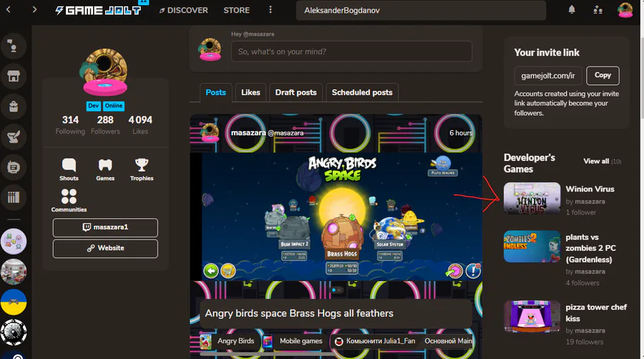The image size is (644, 359).
Task: Click the large profile avatar
Action: (x=105, y=72)
